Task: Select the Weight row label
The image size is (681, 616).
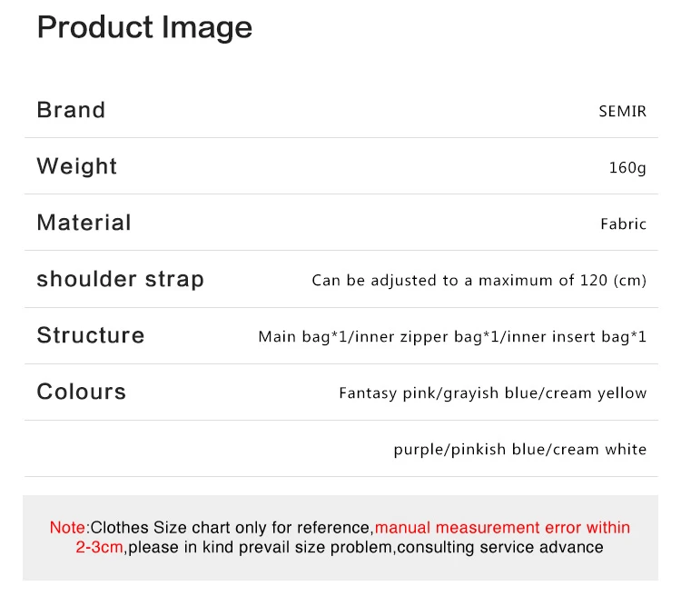Action: coord(77,166)
